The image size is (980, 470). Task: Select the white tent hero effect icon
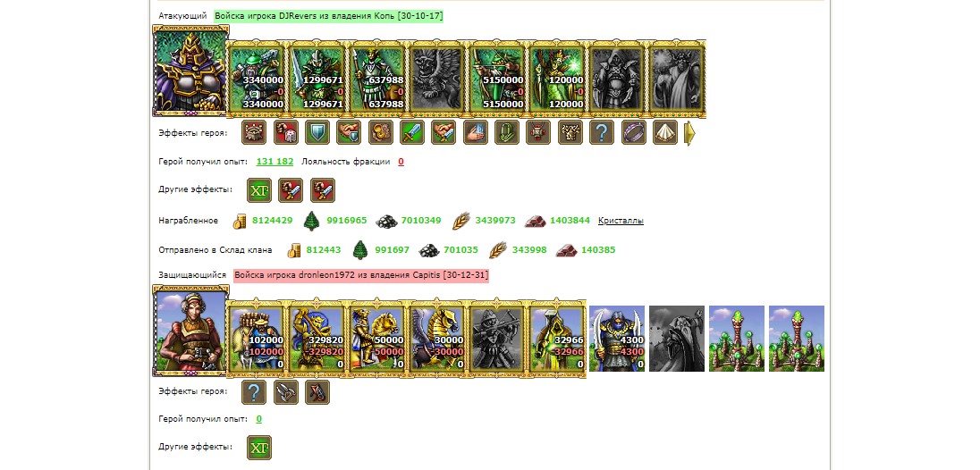(x=665, y=132)
